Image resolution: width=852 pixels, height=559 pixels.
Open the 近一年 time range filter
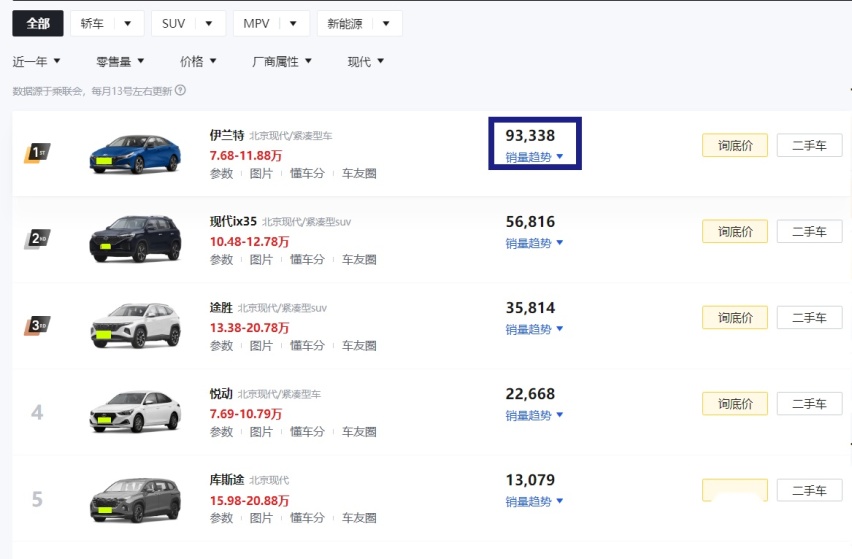[x=36, y=61]
